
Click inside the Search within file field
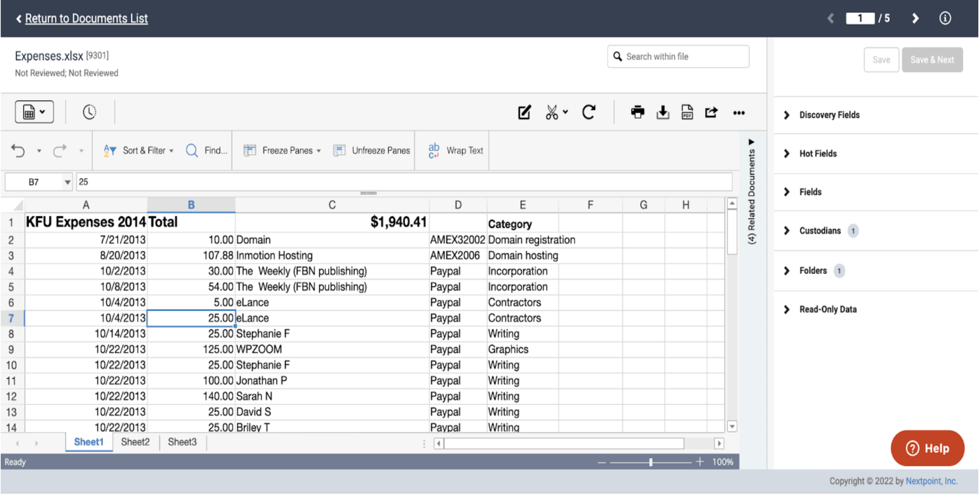(678, 56)
